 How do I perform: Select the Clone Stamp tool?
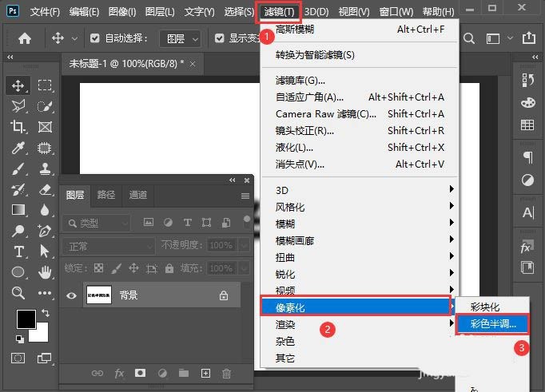coord(45,169)
